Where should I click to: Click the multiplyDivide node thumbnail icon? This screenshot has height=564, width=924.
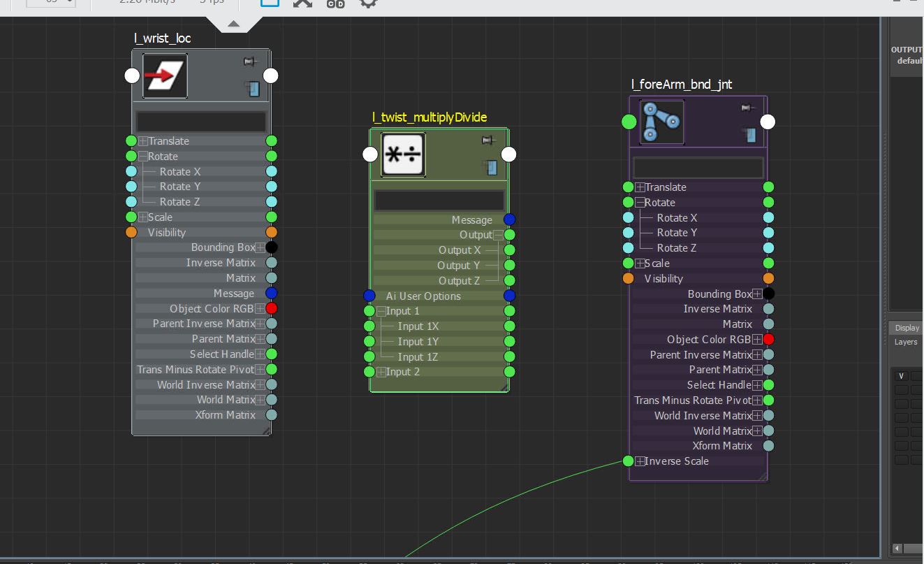tap(403, 154)
